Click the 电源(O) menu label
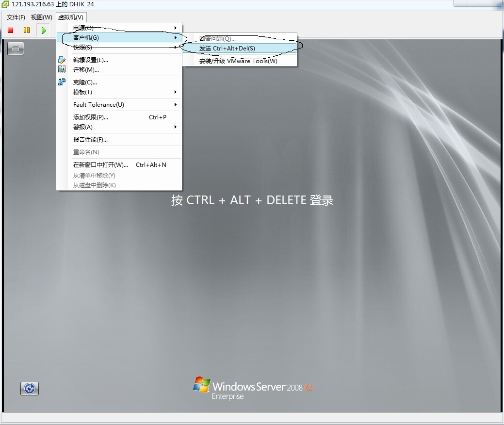This screenshot has width=504, height=425. (83, 28)
